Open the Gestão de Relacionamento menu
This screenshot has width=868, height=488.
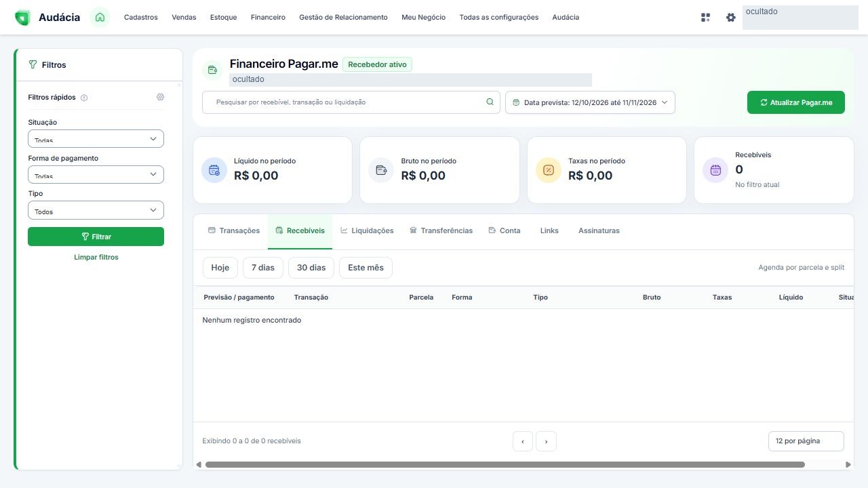coord(343,18)
